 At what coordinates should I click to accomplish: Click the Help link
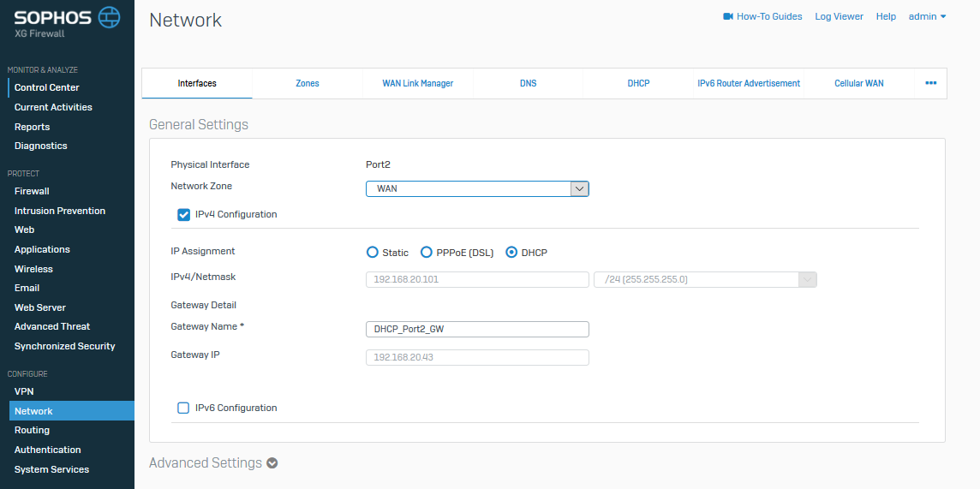pos(886,16)
